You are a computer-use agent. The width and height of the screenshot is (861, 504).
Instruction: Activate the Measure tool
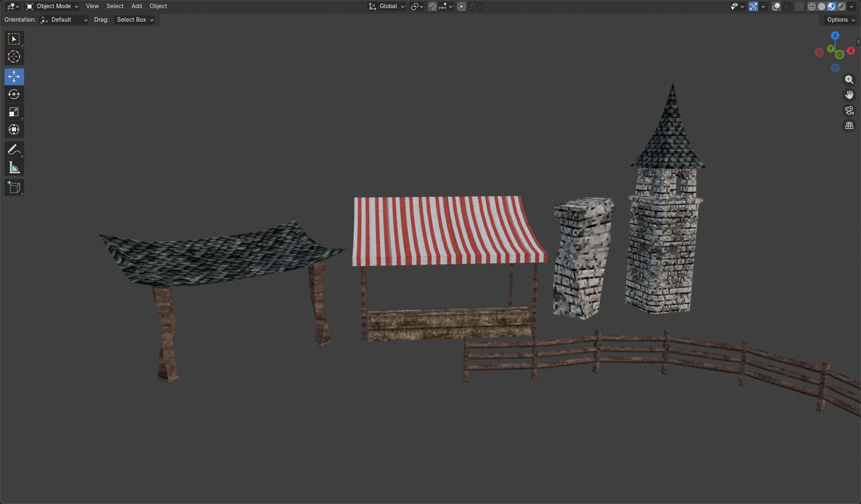[14, 167]
